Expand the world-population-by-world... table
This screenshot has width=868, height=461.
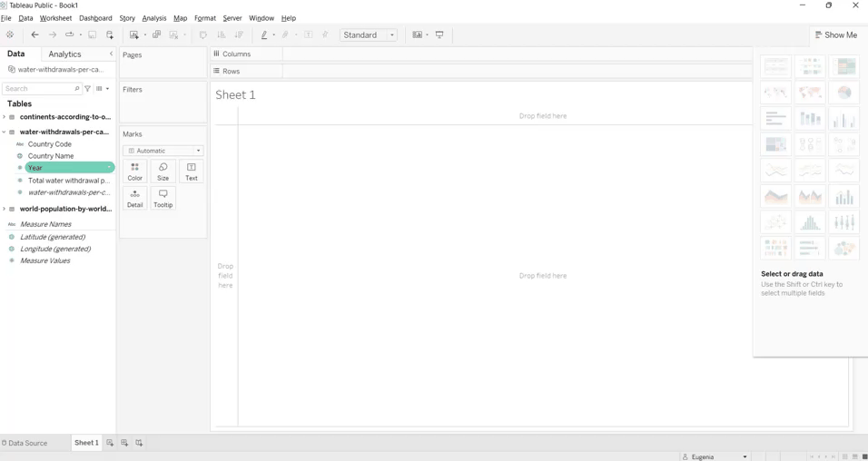coord(4,209)
